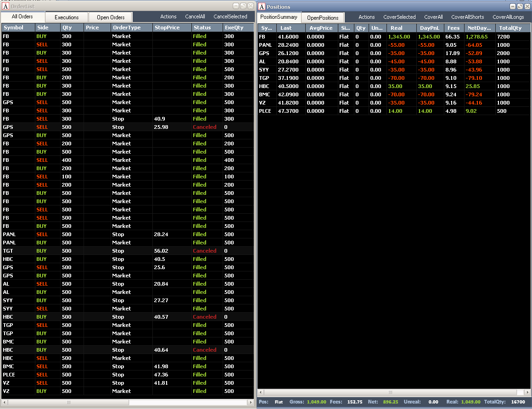Click the Status column header
This screenshot has height=409, width=532.
tap(207, 28)
